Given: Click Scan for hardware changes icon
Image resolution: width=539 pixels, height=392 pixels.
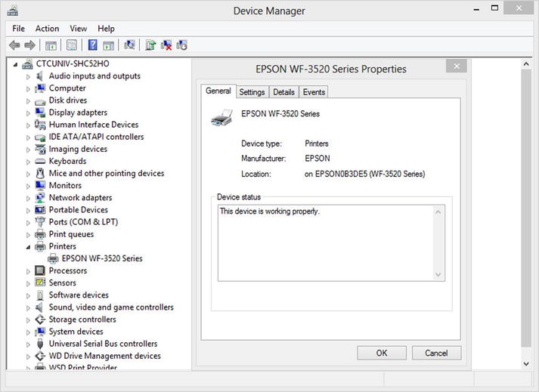Looking at the screenshot, I should click(129, 45).
